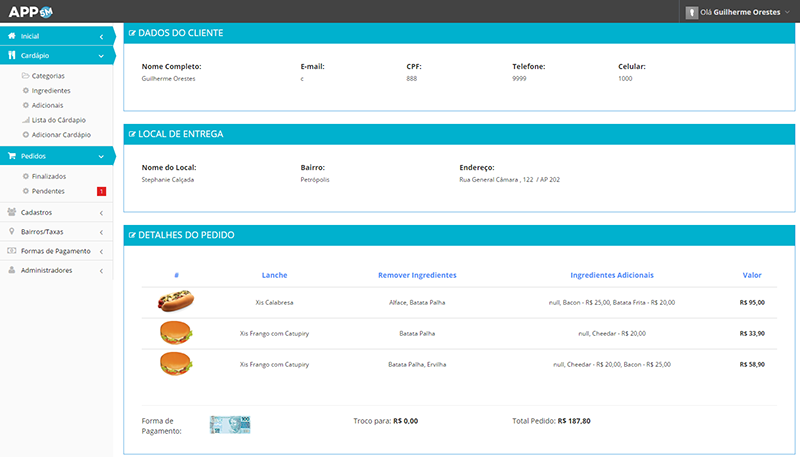Open the user avatar icon in header
The width and height of the screenshot is (800, 457).
point(691,12)
